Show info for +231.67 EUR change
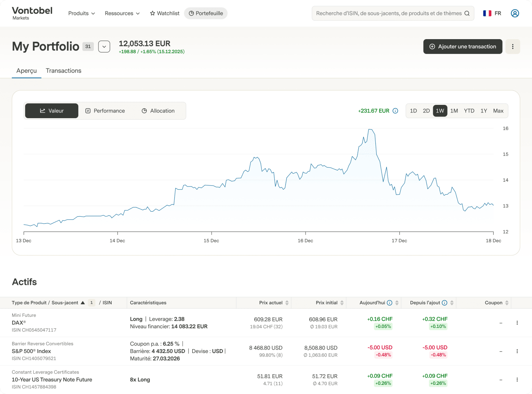Image resolution: width=532 pixels, height=394 pixels. tap(395, 111)
